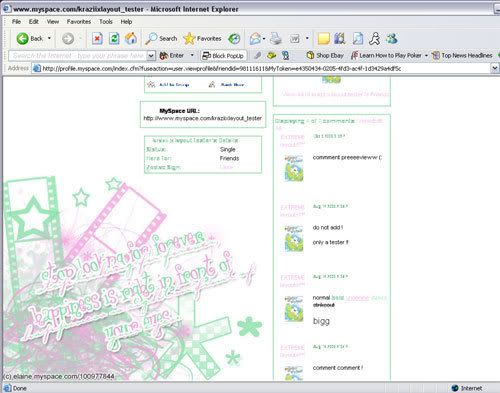Click the page icon in address bar
500x393 pixels.
pos(36,68)
